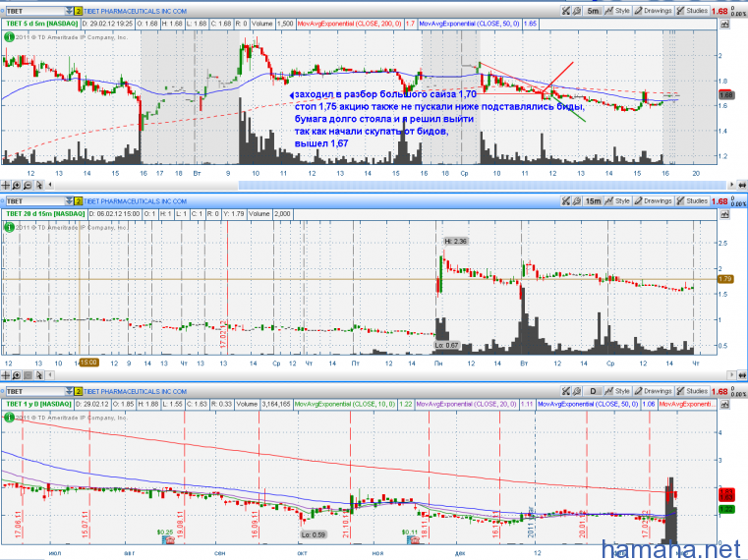Open scissors tool in 15m chart header
This screenshot has width=748, height=560.
[x=565, y=200]
